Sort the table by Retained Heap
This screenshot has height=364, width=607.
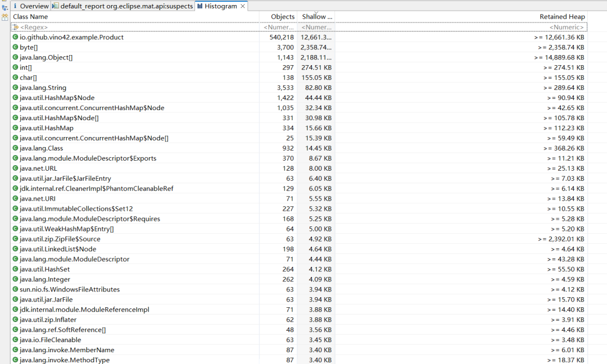coord(562,16)
